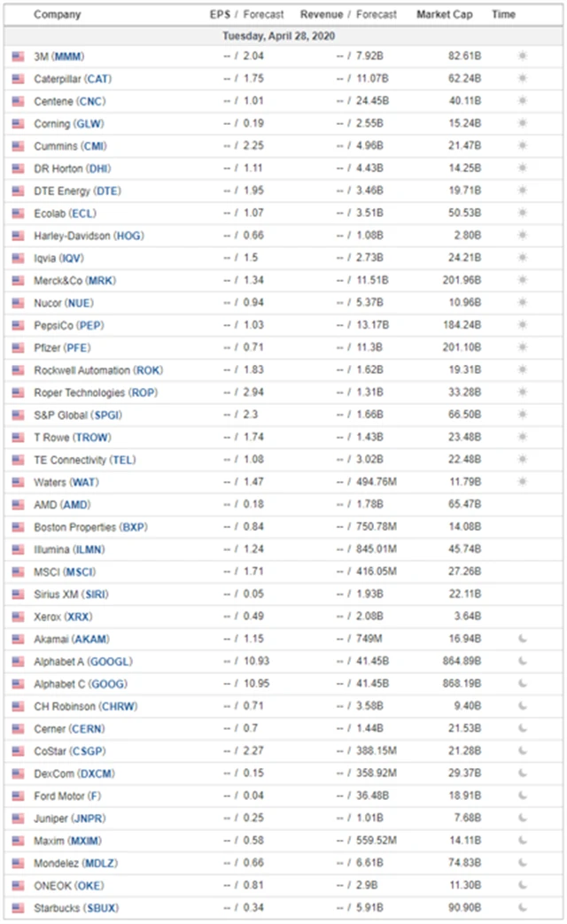Click the sun icon in the Caterpillar row
The width and height of the screenshot is (567, 924).
523,79
